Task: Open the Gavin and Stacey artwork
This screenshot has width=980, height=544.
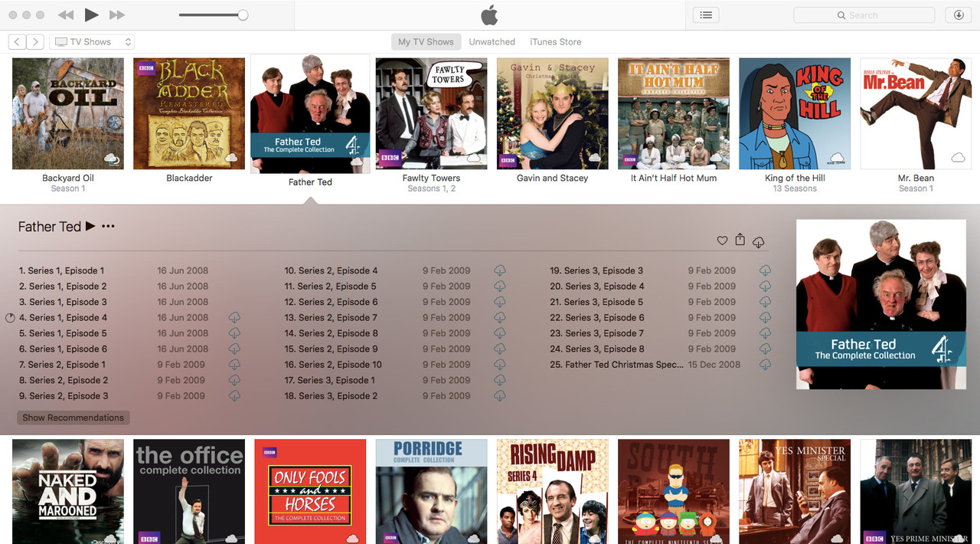Action: tap(552, 113)
